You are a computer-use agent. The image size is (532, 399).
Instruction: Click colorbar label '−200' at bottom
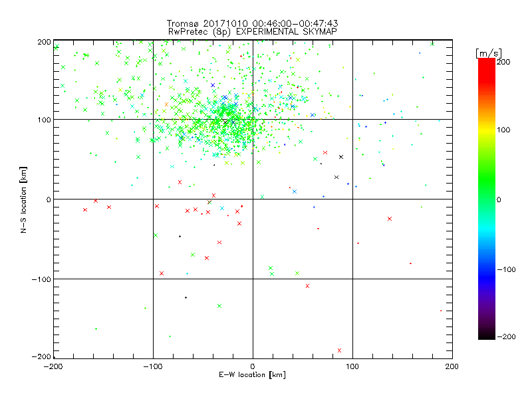507,337
